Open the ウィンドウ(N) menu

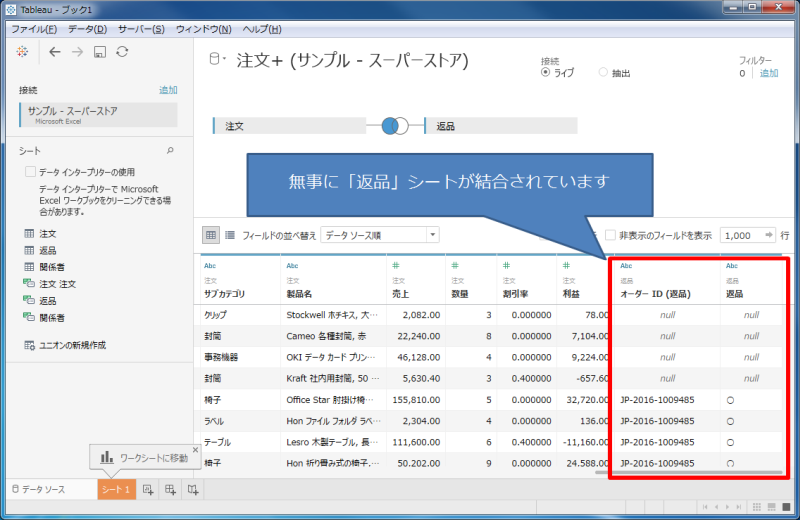pos(204,29)
